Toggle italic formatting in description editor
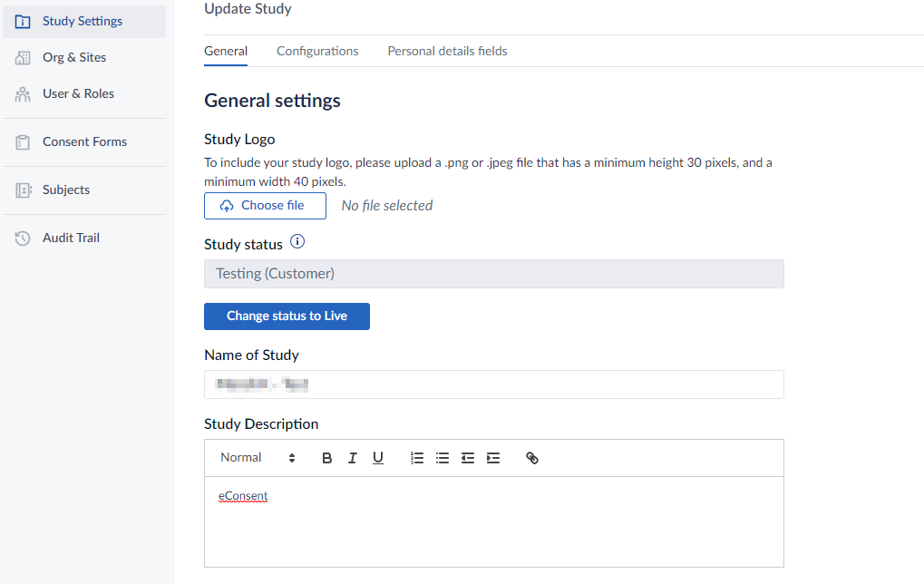 pyautogui.click(x=353, y=458)
